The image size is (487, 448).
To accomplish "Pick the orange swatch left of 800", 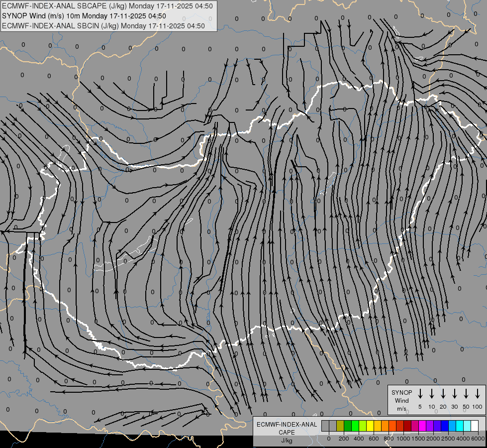I will (x=385, y=426).
